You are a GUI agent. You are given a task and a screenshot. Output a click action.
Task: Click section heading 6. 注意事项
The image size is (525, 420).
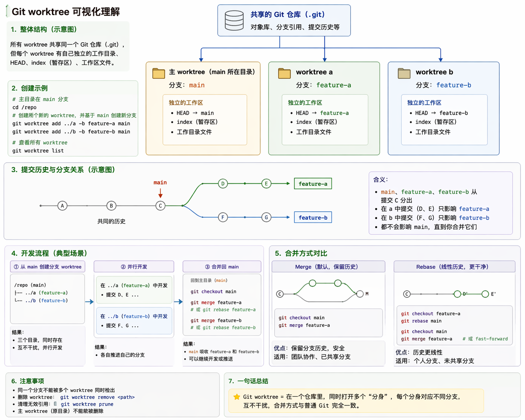click(x=28, y=381)
